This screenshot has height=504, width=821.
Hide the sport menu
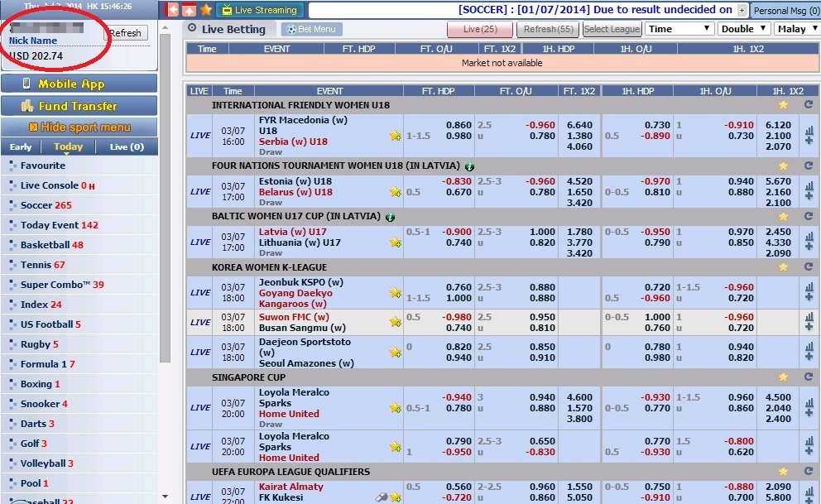click(x=79, y=127)
